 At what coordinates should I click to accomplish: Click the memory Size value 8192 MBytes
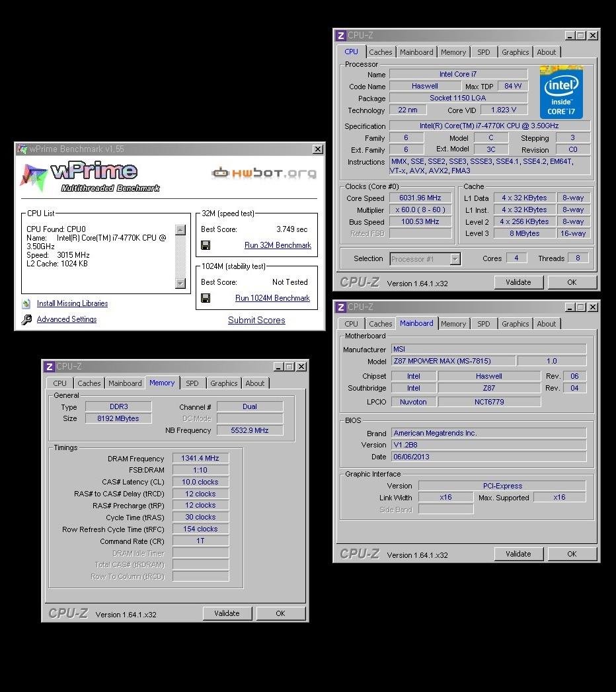[118, 418]
